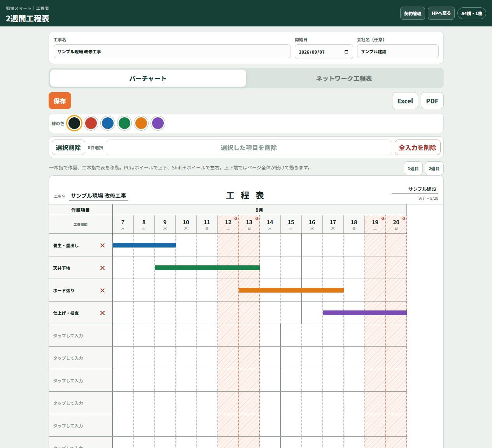Click the 仕上げ・検査 task name
The image size is (492, 448).
click(66, 313)
